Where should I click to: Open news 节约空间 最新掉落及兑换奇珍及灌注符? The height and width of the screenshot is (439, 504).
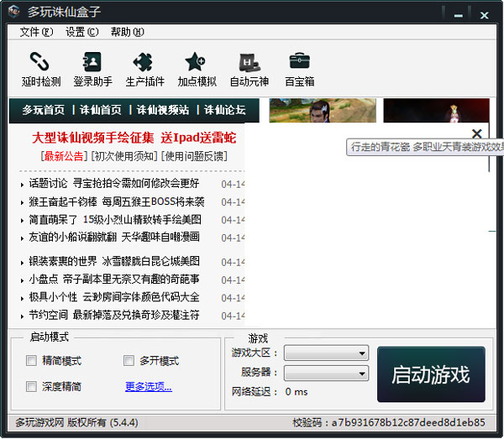click(114, 315)
